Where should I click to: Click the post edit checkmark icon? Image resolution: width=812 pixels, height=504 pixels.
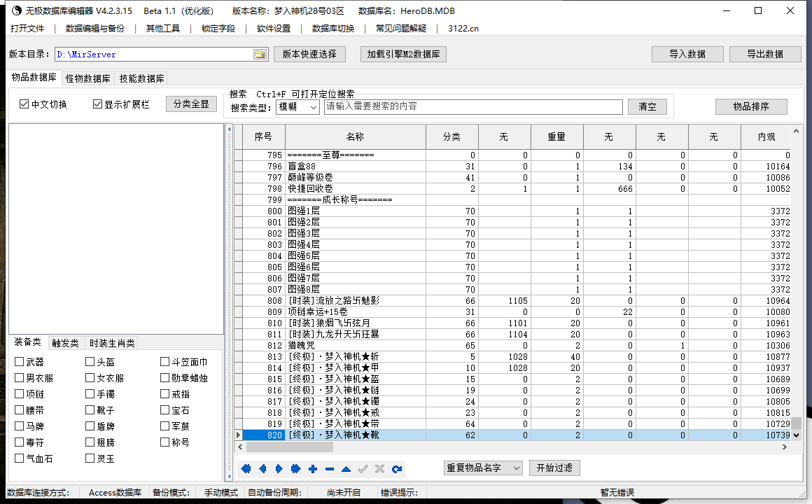(x=363, y=469)
